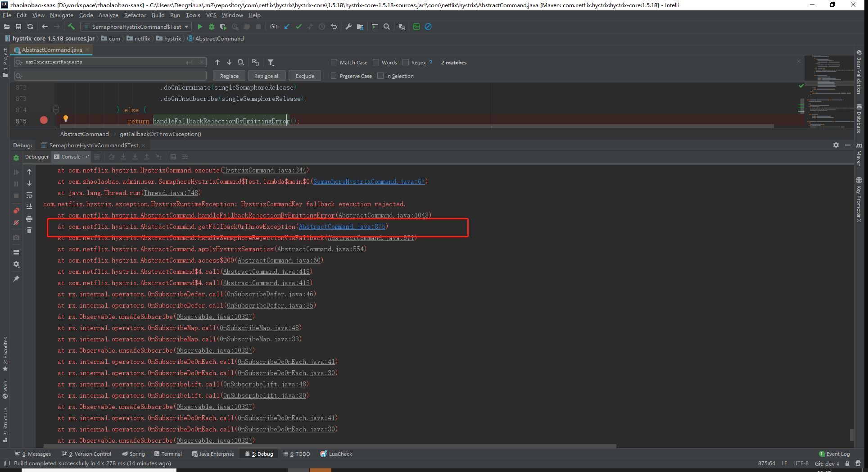
Task: Clear console output with trash icon
Action: pos(29,230)
